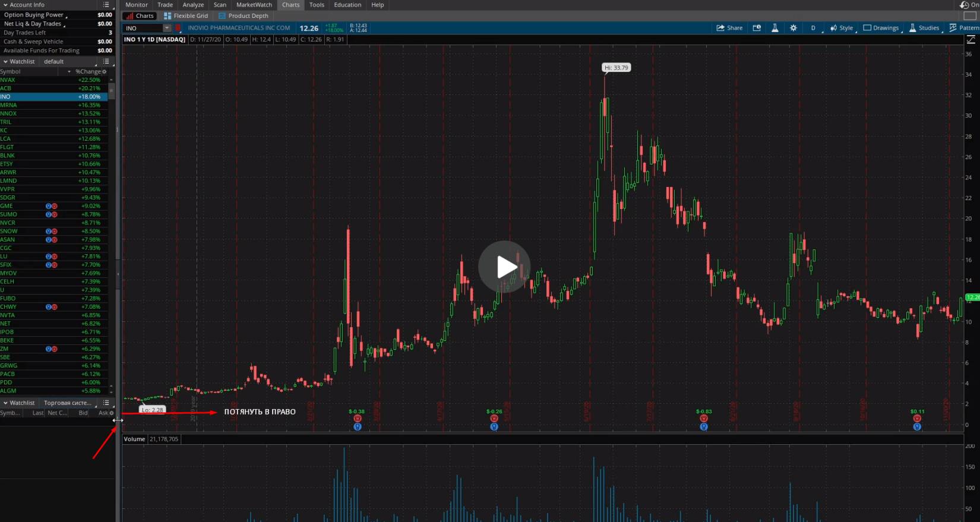Play the video overlay
The width and height of the screenshot is (980, 522).
click(x=504, y=267)
